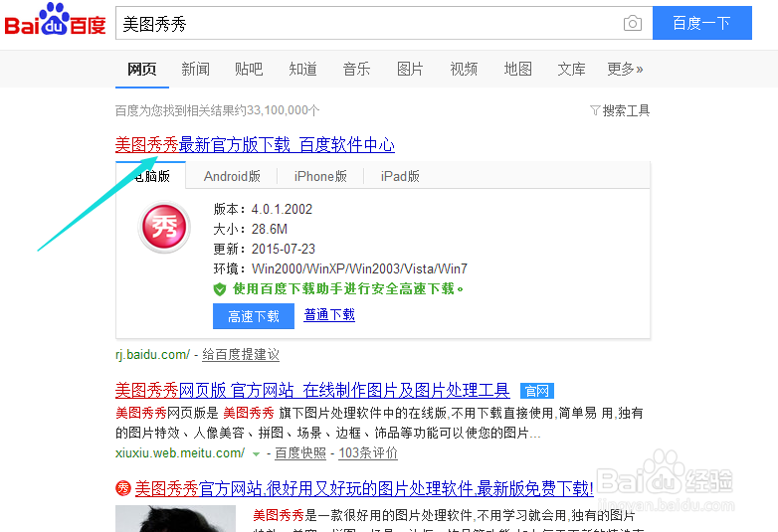The height and width of the screenshot is (532, 778).
Task: Select the 电脑版 tab
Action: [151, 176]
